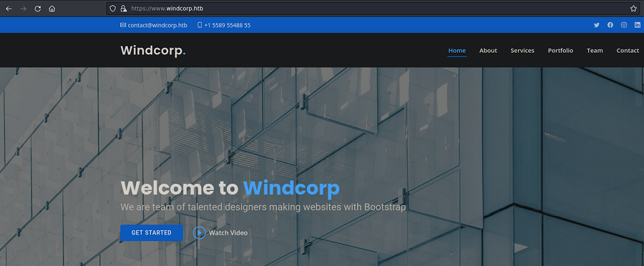Reload the page with the refresh icon
The width and height of the screenshot is (644, 266).
(x=38, y=9)
